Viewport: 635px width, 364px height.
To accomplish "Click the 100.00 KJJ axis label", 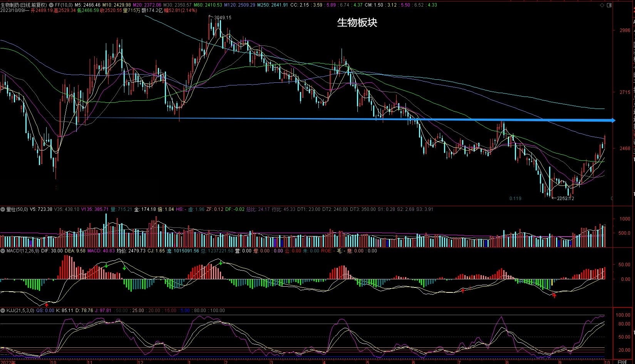I will pyautogui.click(x=623, y=315).
